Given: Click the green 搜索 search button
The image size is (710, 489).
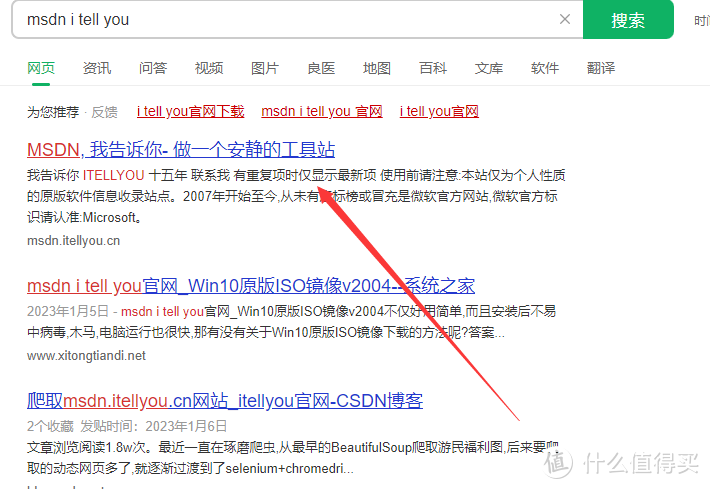Looking at the screenshot, I should pos(628,19).
